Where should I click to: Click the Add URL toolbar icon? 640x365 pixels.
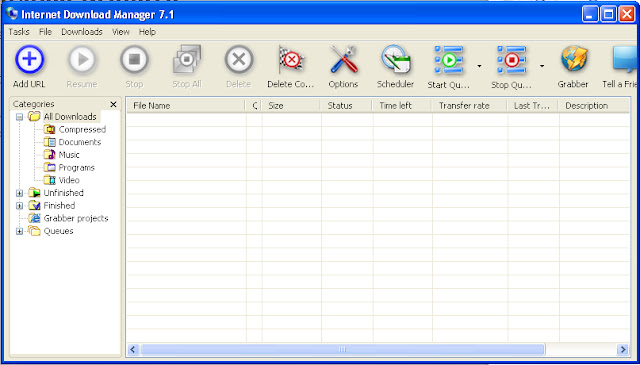[29, 60]
